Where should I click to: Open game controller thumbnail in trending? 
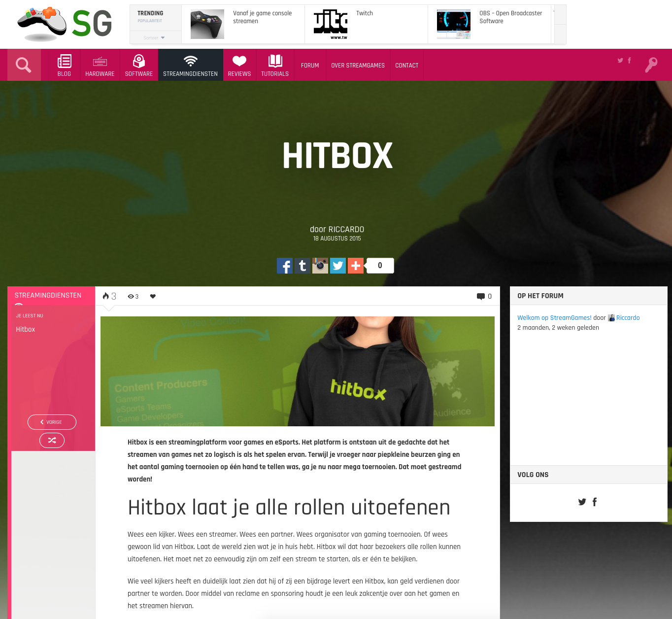[x=207, y=24]
